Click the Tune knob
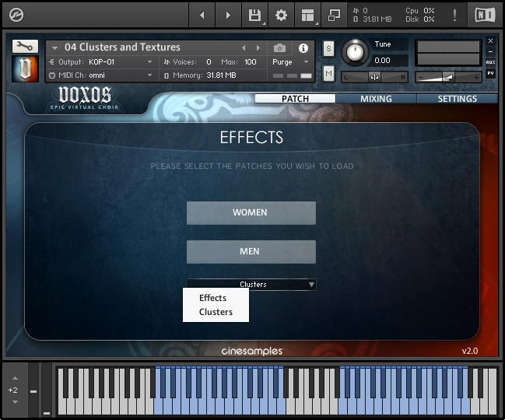This screenshot has width=505, height=420. click(355, 51)
